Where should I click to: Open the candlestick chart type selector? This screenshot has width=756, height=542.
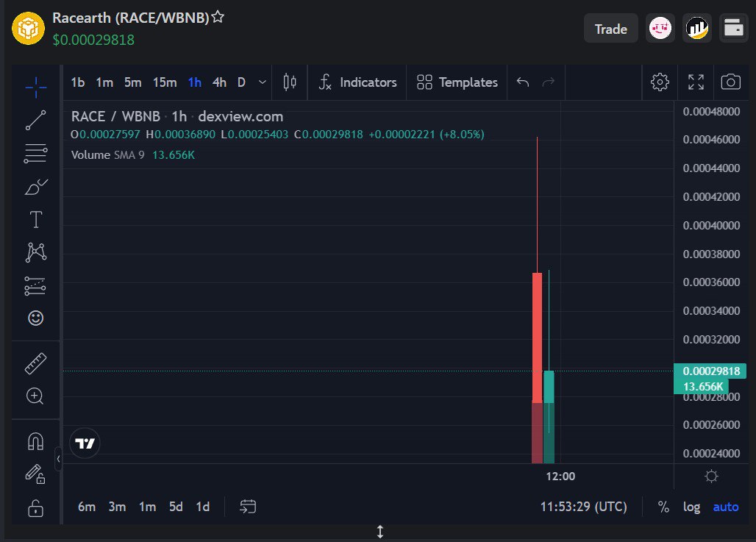(x=290, y=82)
